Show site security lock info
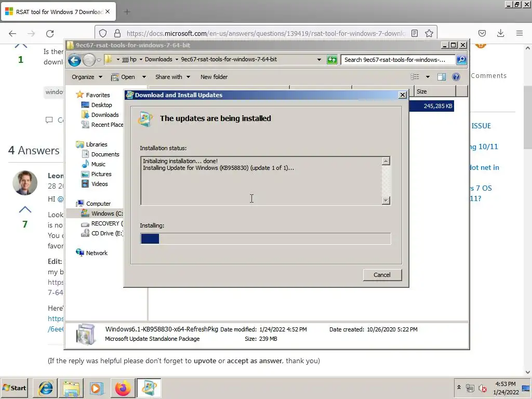Screen dimensions: 532x399 [x=117, y=33]
